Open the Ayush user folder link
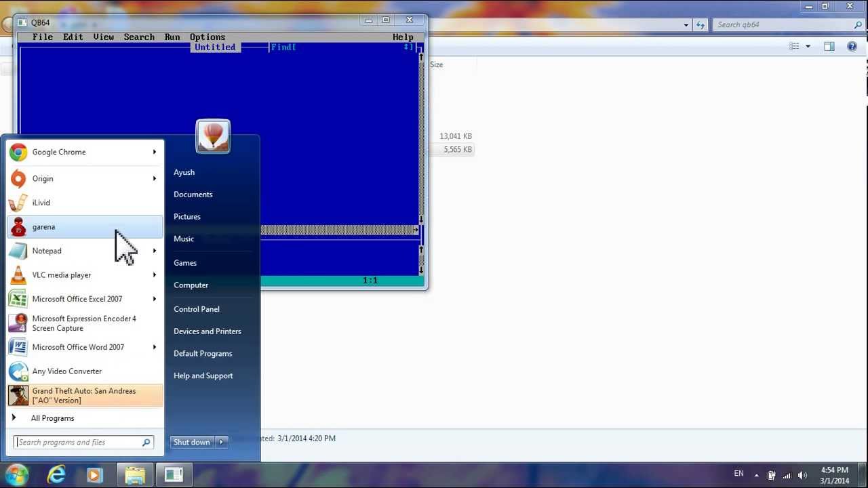This screenshot has width=868, height=488. coord(184,172)
